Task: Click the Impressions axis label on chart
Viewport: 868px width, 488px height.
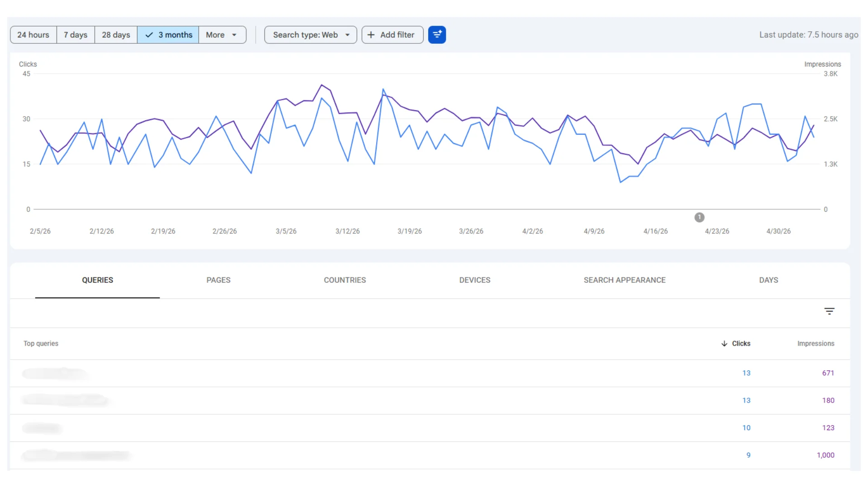Action: [822, 64]
